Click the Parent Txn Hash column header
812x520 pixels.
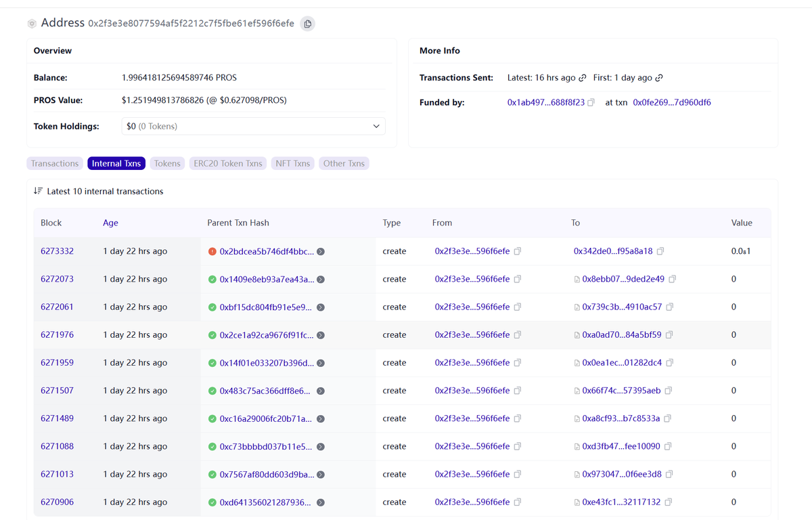[x=238, y=223]
